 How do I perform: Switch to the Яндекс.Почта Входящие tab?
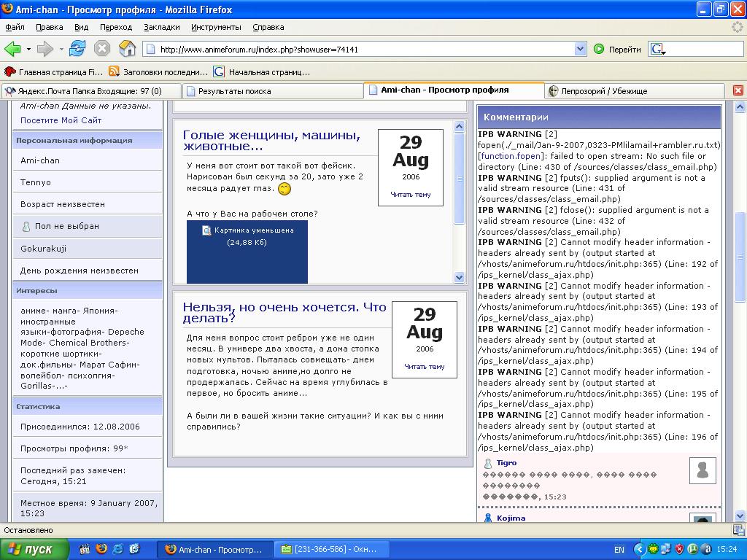[x=91, y=91]
